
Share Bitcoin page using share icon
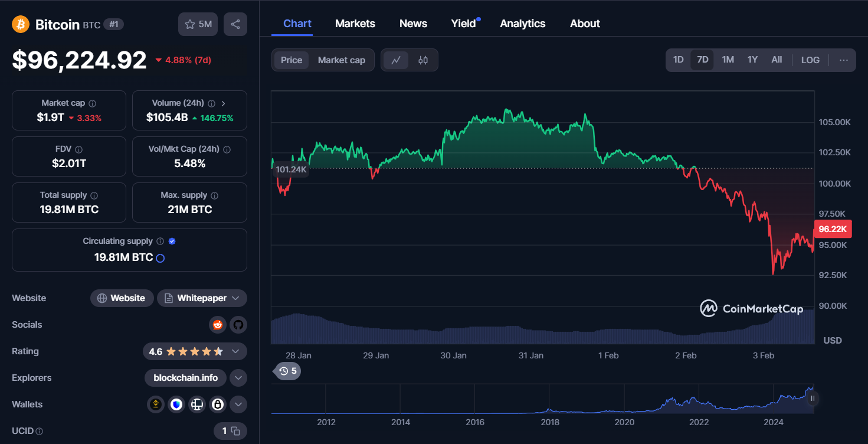235,24
